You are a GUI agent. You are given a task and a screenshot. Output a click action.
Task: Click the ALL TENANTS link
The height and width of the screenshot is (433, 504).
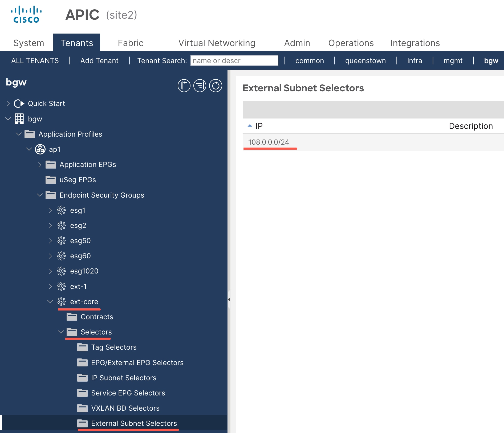[x=35, y=61]
